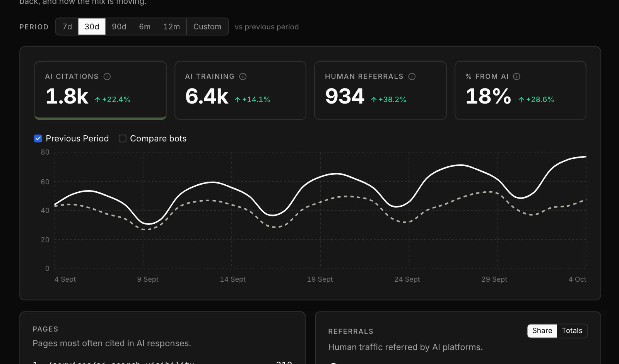The width and height of the screenshot is (619, 364).
Task: Select the Human Referrals metric card
Action: coord(381,90)
